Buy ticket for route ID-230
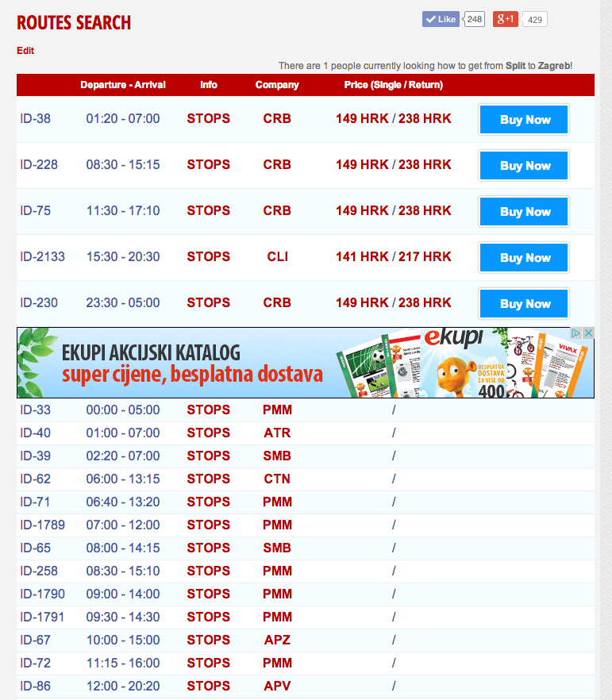 click(524, 303)
